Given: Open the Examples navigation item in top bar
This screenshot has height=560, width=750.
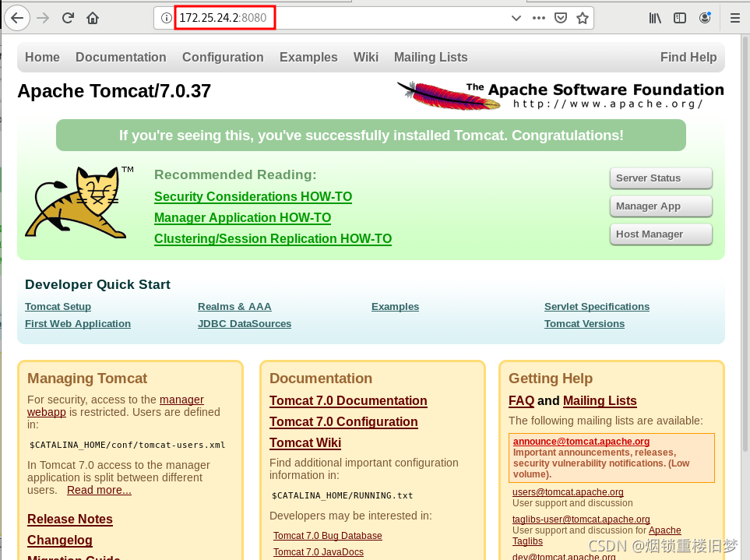Looking at the screenshot, I should coord(308,58).
